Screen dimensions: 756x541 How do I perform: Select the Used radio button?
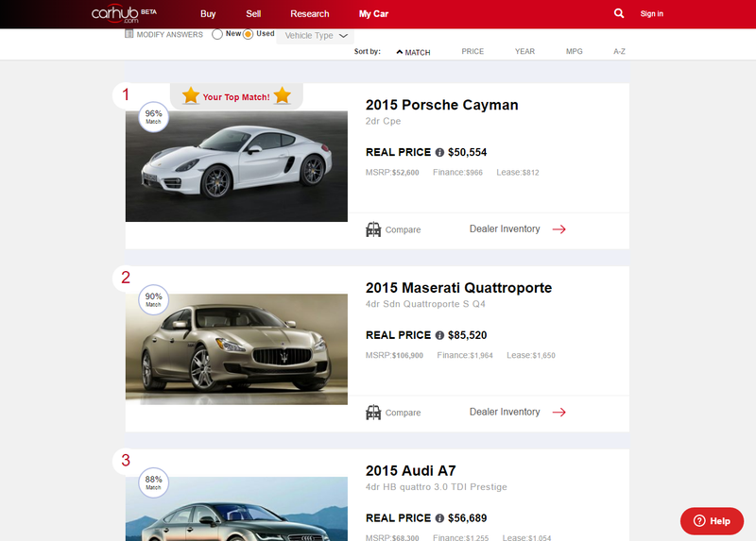click(x=248, y=34)
